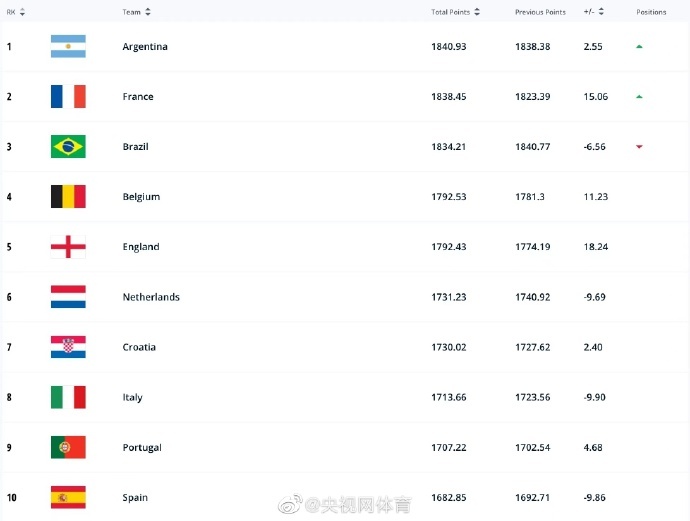Click the France flag icon
690x521 pixels.
click(68, 97)
